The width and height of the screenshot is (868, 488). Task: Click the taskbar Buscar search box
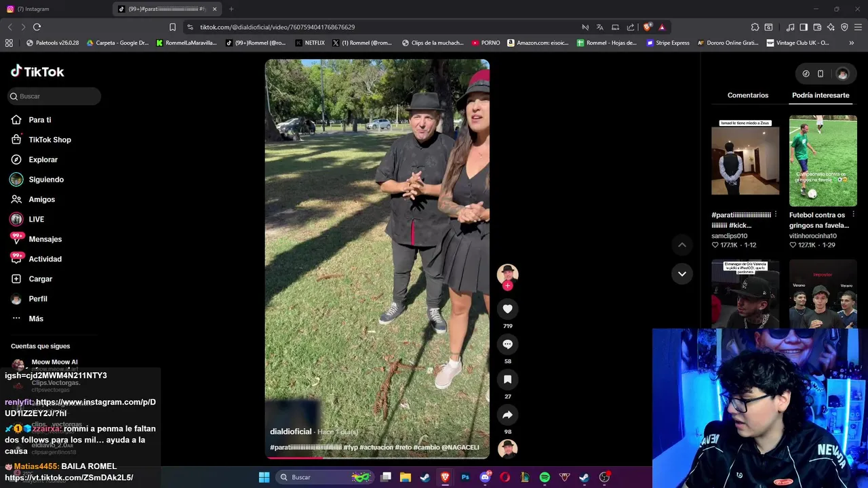click(x=325, y=477)
